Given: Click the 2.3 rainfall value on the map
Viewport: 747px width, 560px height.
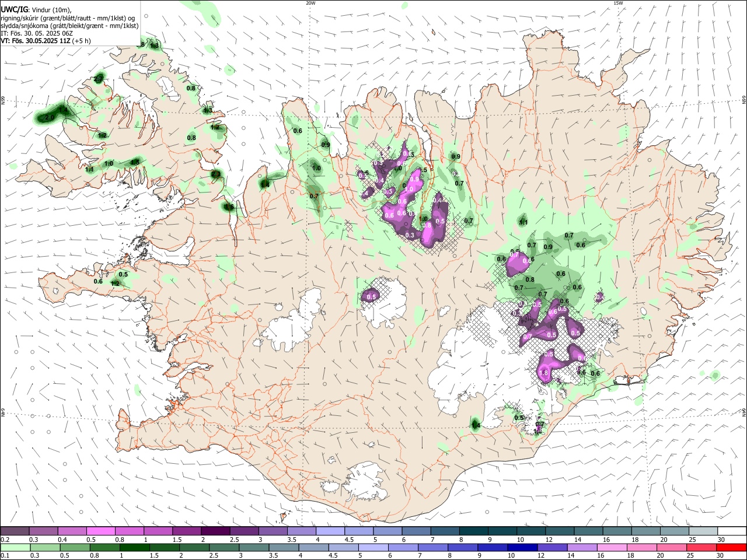Looking at the screenshot, I should coord(215,174).
